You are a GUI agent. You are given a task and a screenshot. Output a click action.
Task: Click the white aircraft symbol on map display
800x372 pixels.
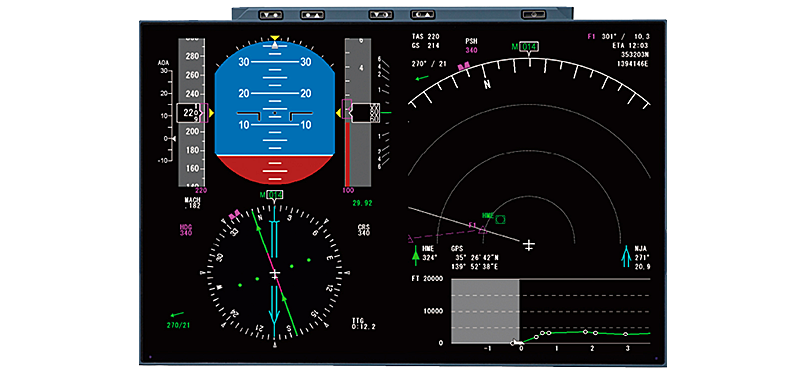coord(529,245)
